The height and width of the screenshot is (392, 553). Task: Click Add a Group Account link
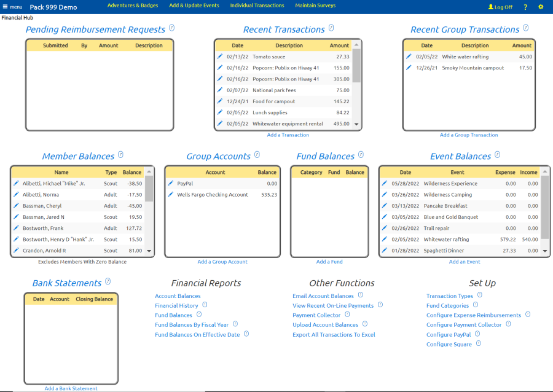click(x=222, y=262)
